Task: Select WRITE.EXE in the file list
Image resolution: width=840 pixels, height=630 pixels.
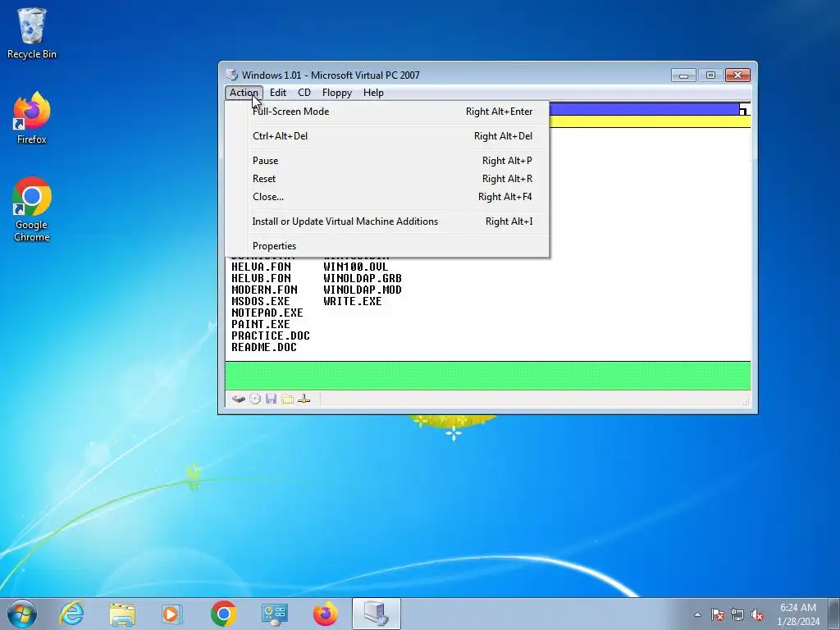Action: [353, 302]
